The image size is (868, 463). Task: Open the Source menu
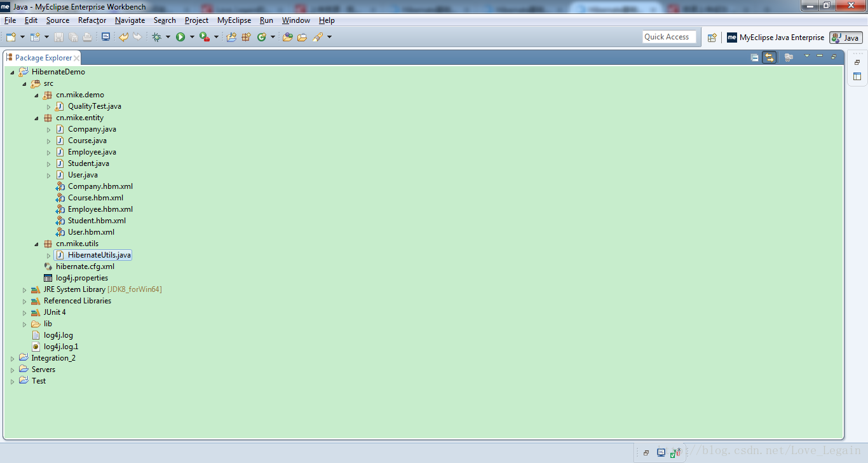pos(58,20)
